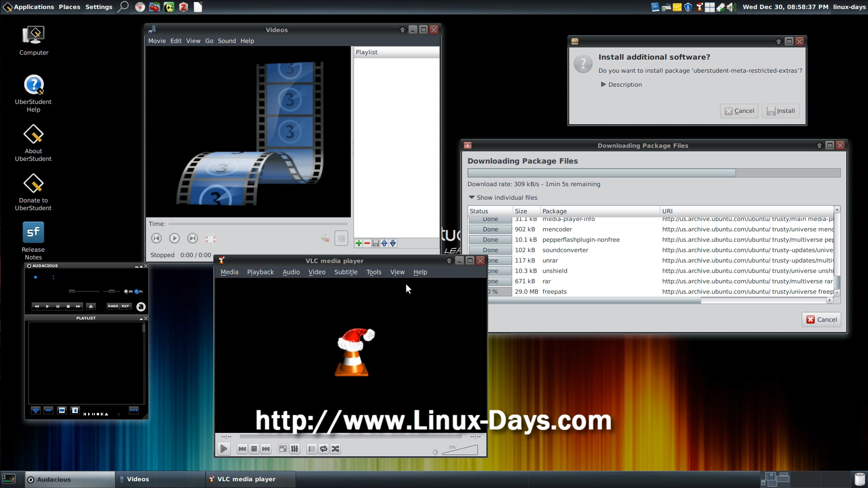This screenshot has width=868, height=488.
Task: Move playlist item up in Videos
Action: (384, 243)
